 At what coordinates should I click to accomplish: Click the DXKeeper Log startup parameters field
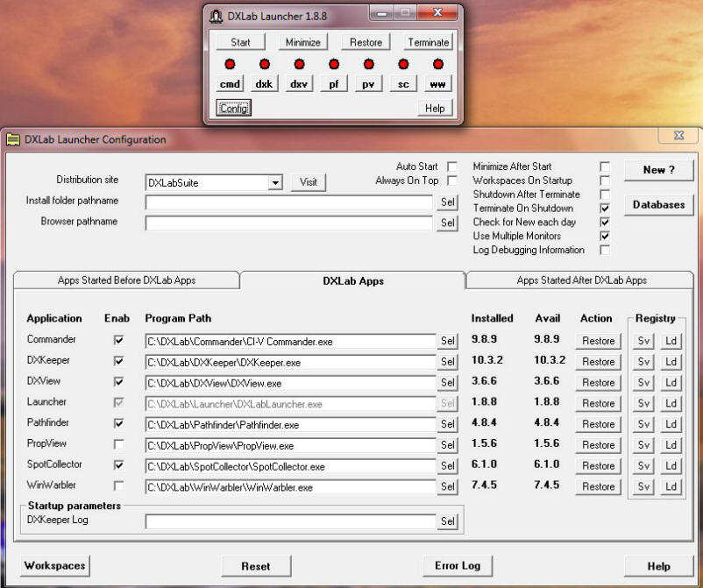[x=290, y=521]
